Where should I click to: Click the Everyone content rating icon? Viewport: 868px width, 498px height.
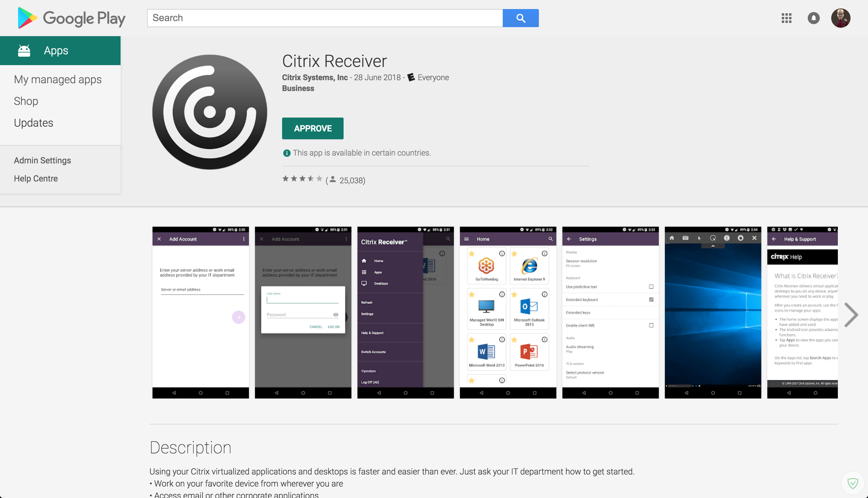(410, 77)
